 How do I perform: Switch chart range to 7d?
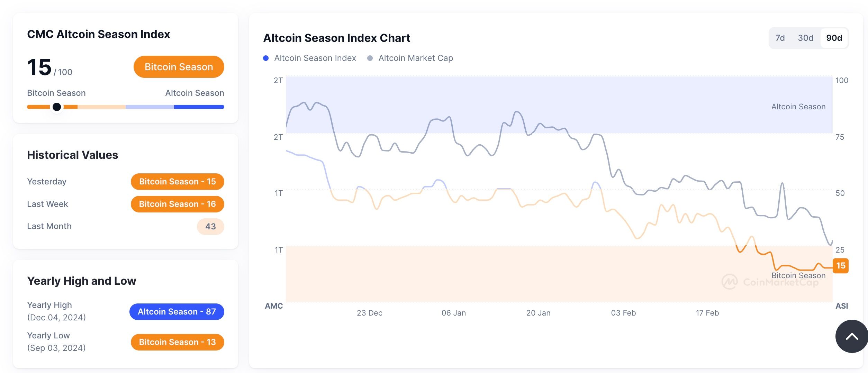[x=780, y=38]
